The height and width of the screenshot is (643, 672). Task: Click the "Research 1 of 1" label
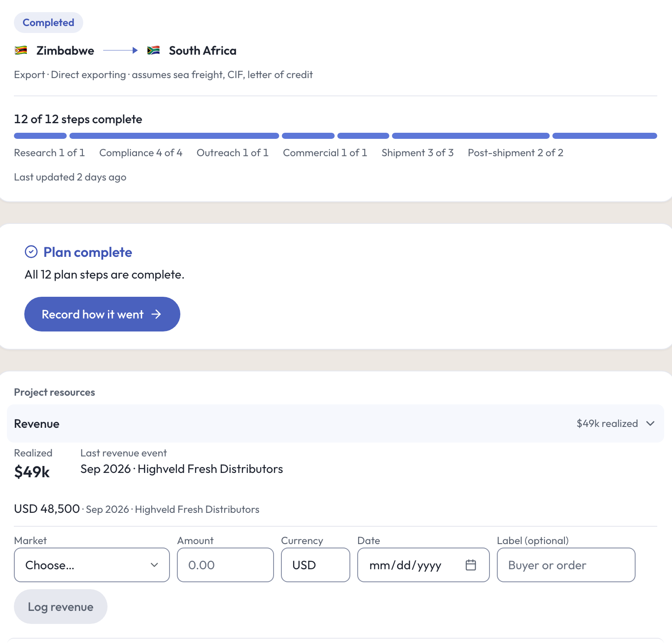click(49, 153)
